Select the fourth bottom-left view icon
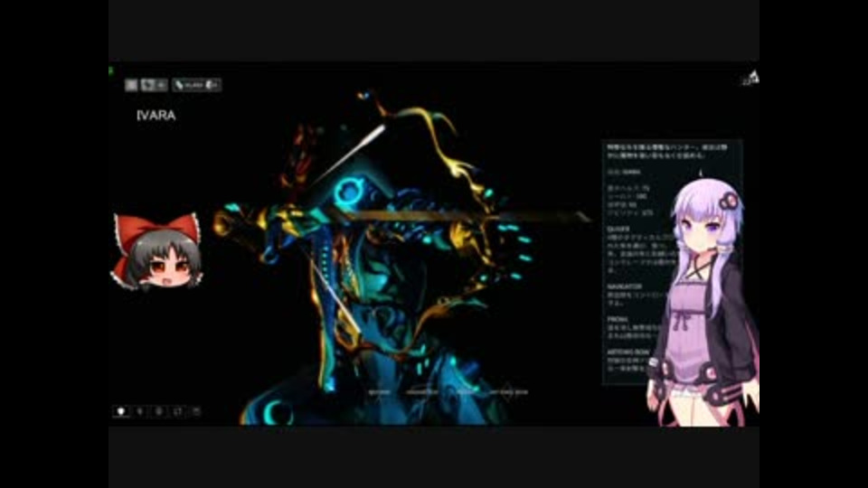Image resolution: width=868 pixels, height=488 pixels. pos(178,411)
